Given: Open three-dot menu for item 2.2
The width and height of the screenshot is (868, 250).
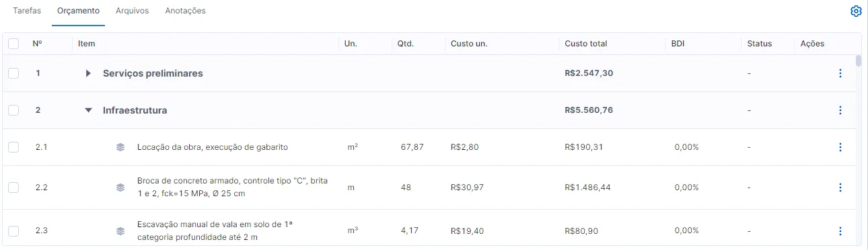Looking at the screenshot, I should pos(840,187).
